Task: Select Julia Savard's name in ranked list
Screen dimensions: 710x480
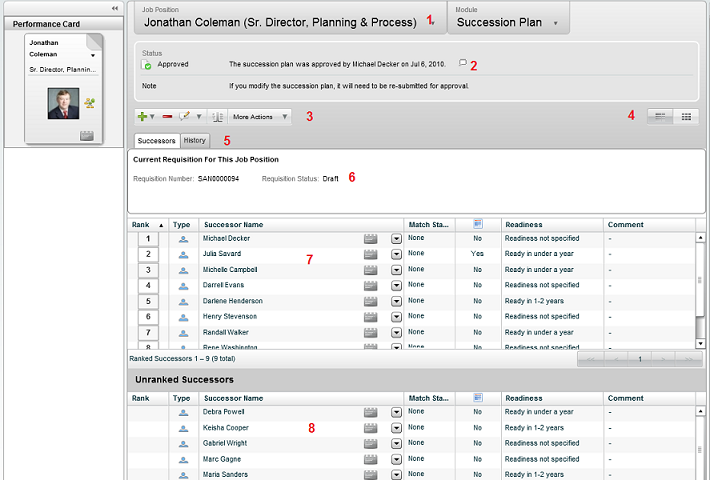Action: point(222,254)
